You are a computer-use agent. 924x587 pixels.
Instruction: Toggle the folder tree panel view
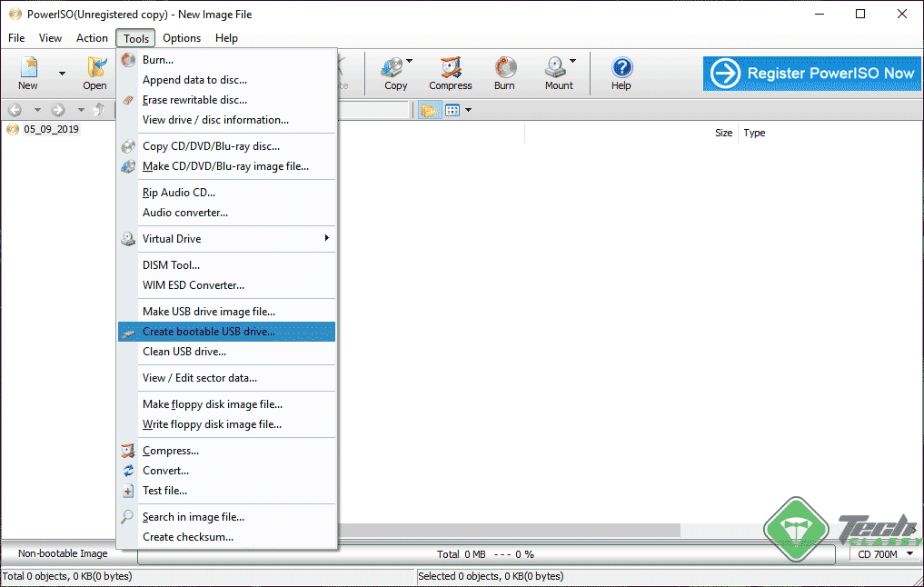tap(428, 109)
